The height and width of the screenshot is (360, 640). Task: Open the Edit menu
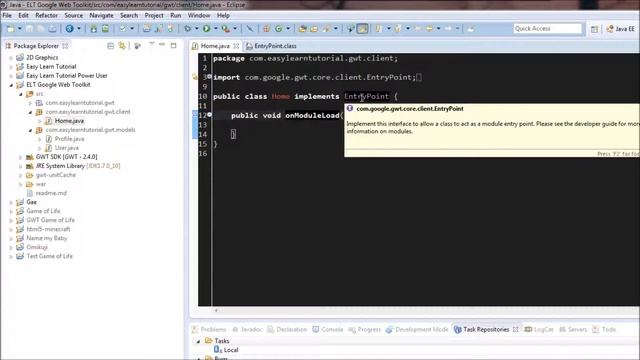pos(23,16)
